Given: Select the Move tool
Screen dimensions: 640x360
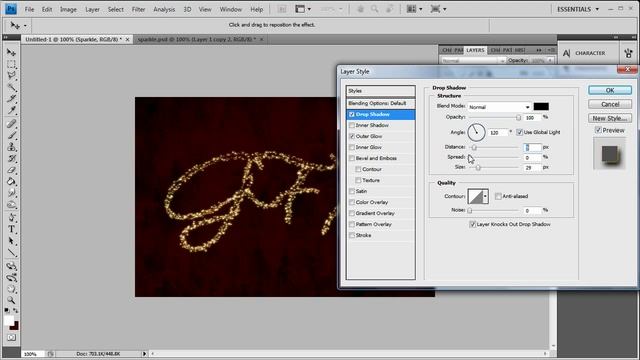Looking at the screenshot, I should coord(11,53).
